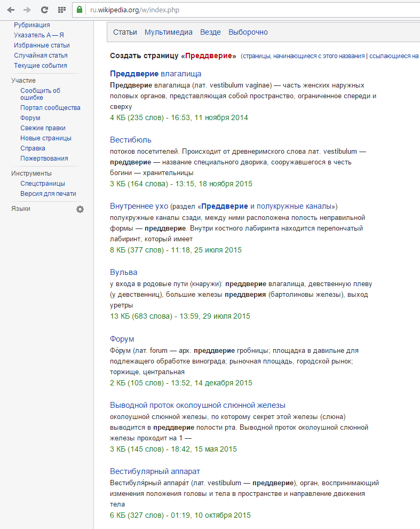Create page via red Преддверие link
Image resolution: width=420 pixels, height=529 pixels.
coord(210,56)
